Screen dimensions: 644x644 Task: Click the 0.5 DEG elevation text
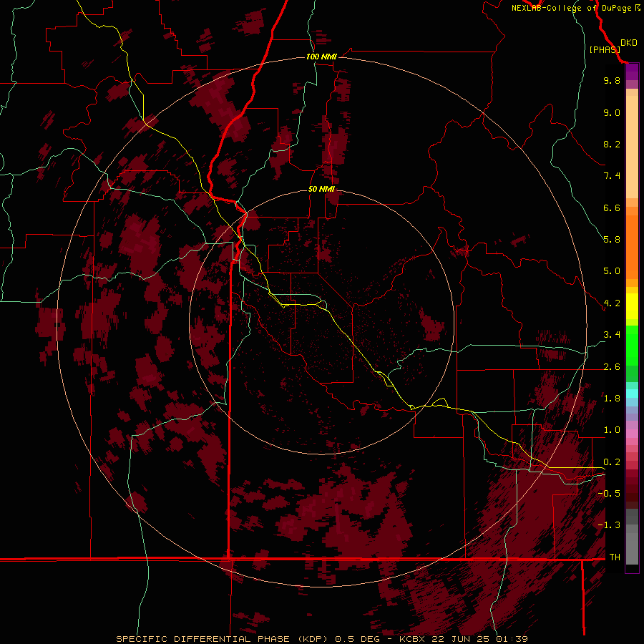click(357, 639)
